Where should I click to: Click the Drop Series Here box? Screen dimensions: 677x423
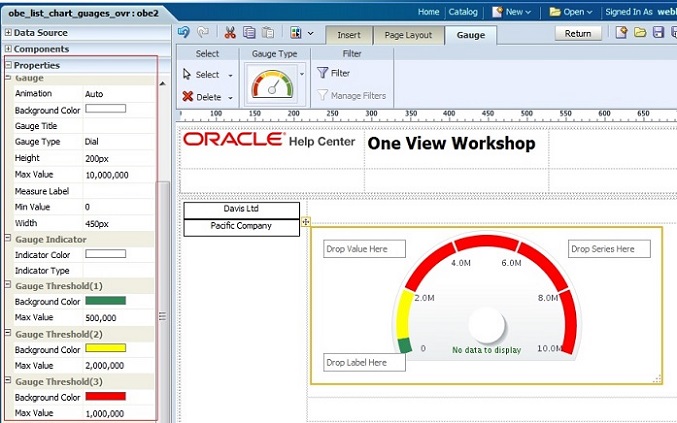pos(609,249)
